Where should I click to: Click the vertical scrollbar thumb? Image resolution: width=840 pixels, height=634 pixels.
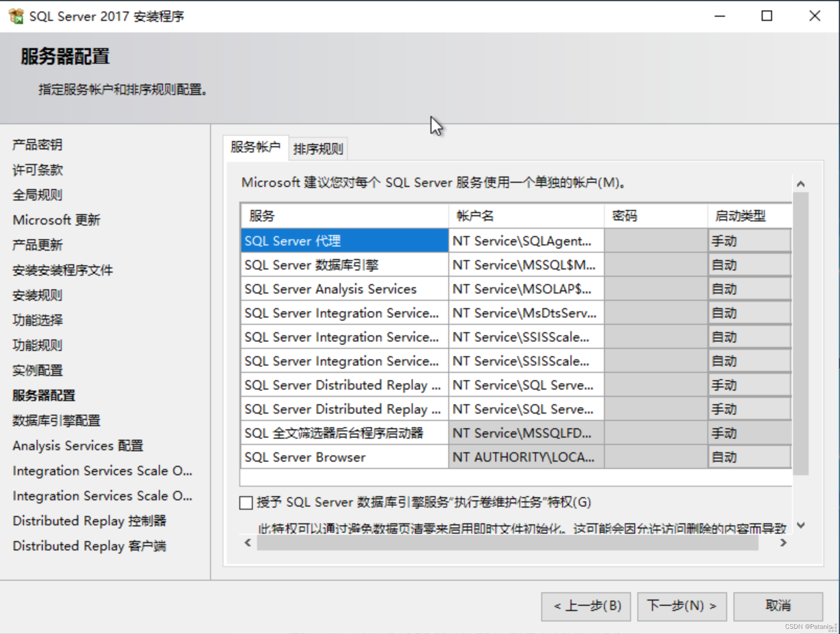[x=801, y=333]
